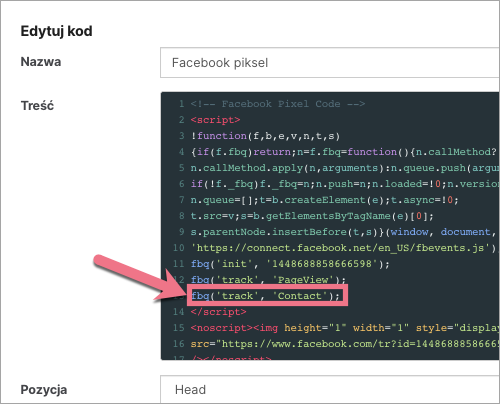Place cursor on the fbq init line
This screenshot has width=500, height=404.
click(290, 264)
